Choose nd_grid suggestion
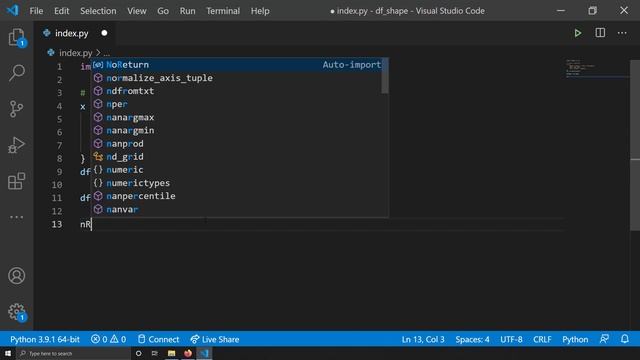 pyautogui.click(x=237, y=157)
